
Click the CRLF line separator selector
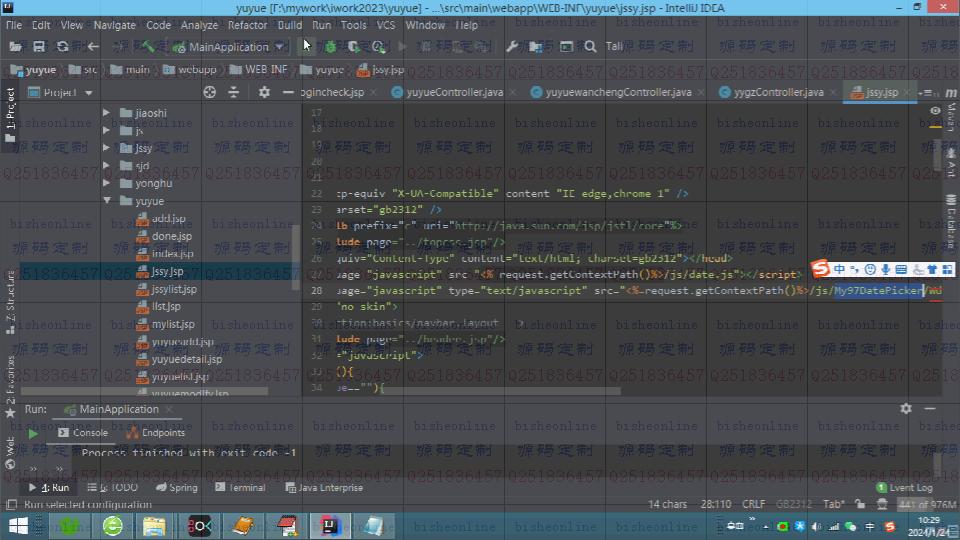[x=754, y=504]
